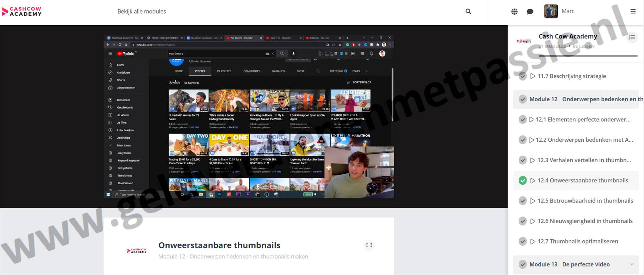This screenshot has width=644, height=275.
Task: Toggle completion check for 11.7 Beschrijving strategie
Action: point(522,76)
